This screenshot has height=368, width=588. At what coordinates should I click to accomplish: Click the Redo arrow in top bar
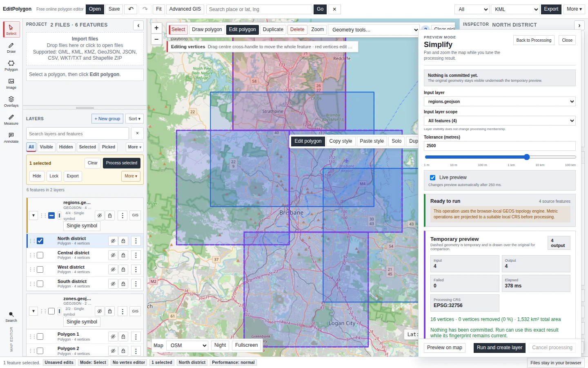tap(145, 9)
